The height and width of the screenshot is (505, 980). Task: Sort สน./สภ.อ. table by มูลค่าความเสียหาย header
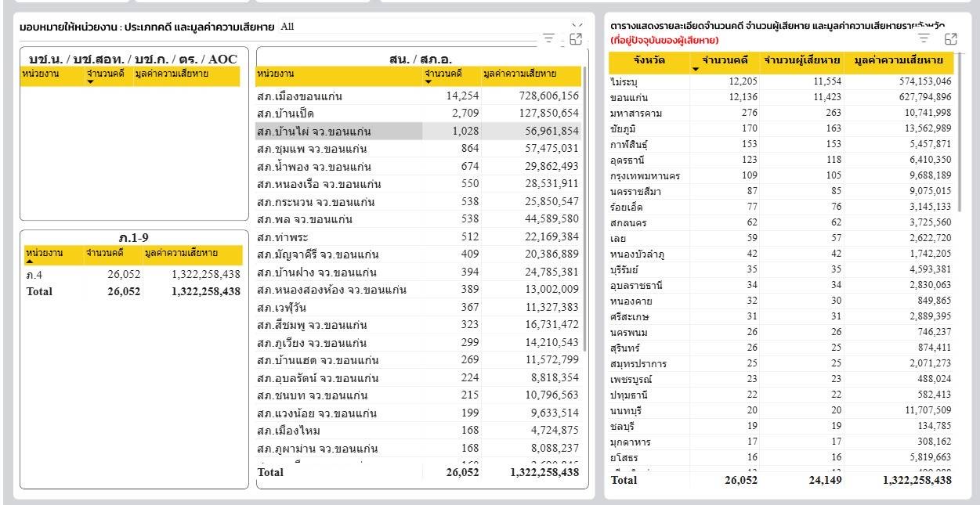pyautogui.click(x=519, y=74)
